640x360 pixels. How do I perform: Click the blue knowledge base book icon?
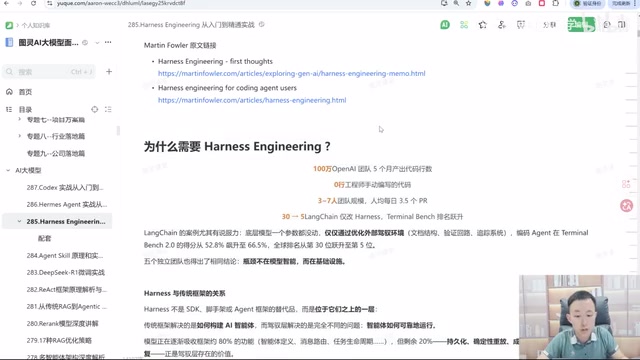coord(9,42)
